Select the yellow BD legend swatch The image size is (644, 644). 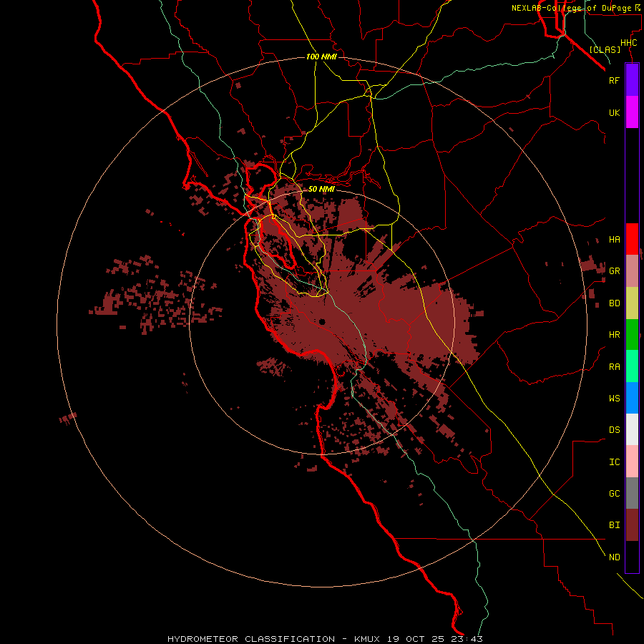(x=632, y=303)
